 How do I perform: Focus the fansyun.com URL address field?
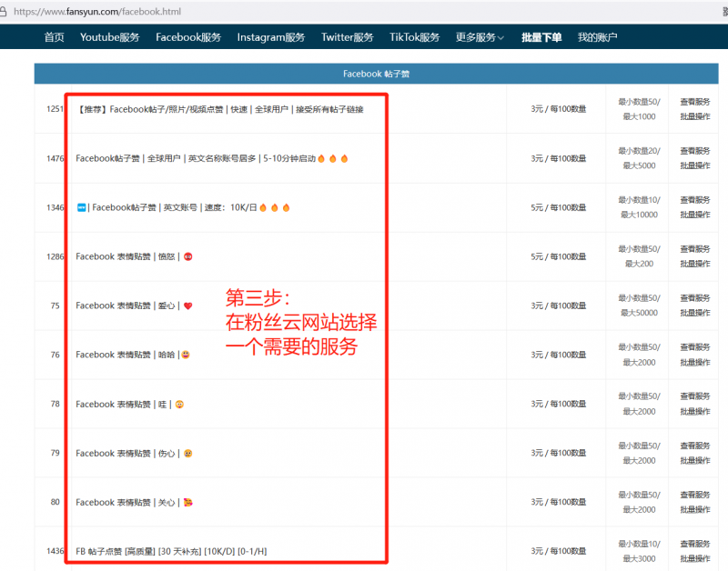tap(97, 12)
